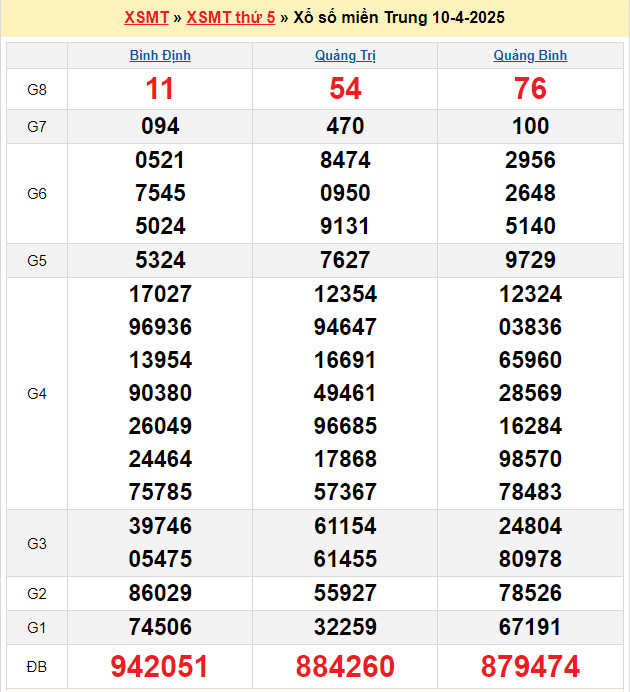Open the Quảng Trị province link
The height and width of the screenshot is (692, 630).
coord(345,56)
